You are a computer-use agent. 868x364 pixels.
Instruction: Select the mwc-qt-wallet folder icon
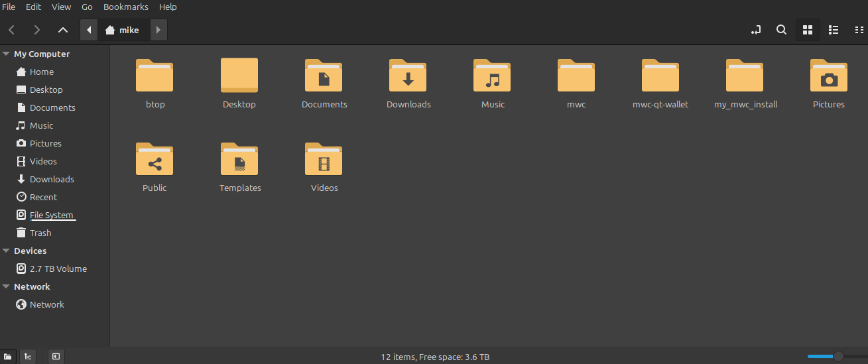tap(660, 74)
